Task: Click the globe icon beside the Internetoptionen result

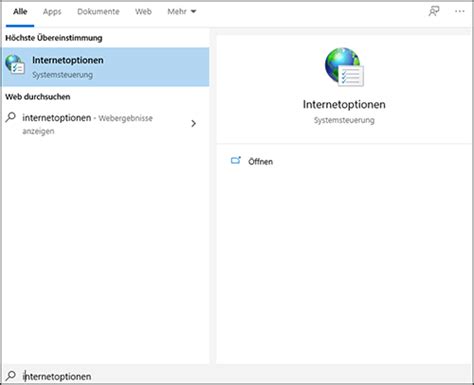Action: (15, 64)
